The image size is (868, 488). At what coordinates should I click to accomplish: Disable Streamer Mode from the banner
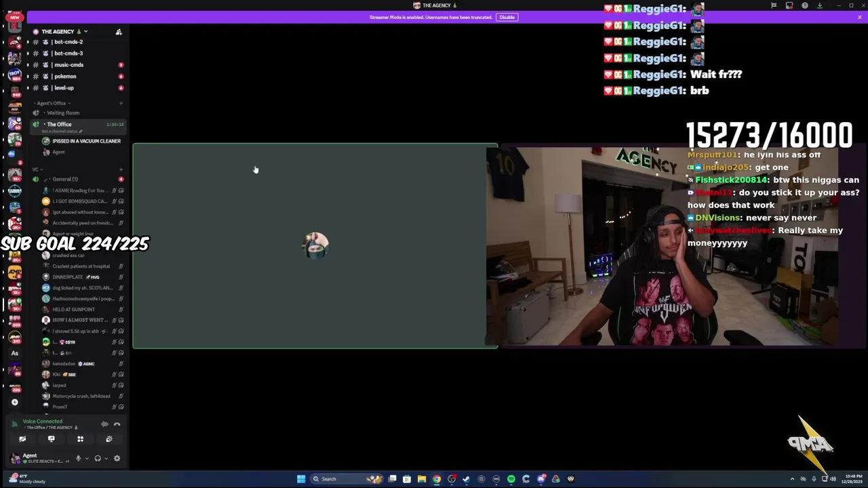coord(507,17)
